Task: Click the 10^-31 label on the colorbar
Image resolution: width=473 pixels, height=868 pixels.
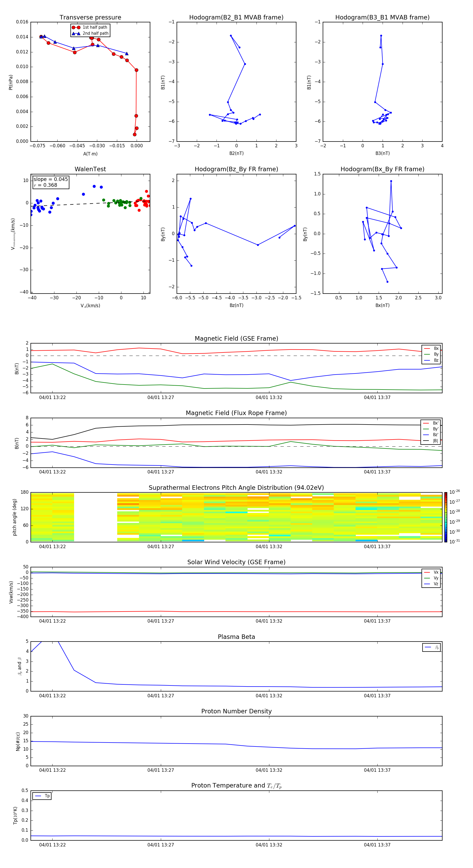Action: click(x=455, y=542)
